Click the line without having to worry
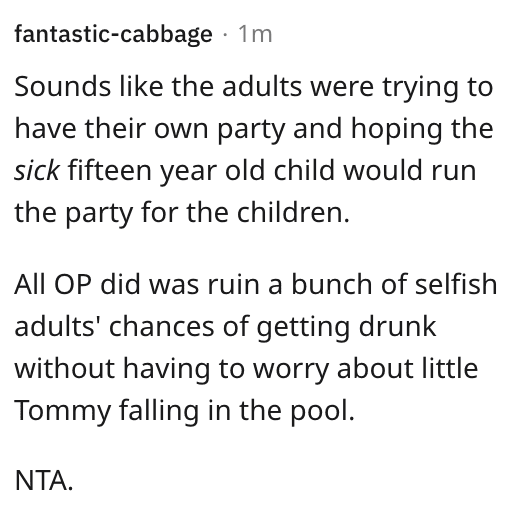The width and height of the screenshot is (532, 522). click(x=246, y=369)
